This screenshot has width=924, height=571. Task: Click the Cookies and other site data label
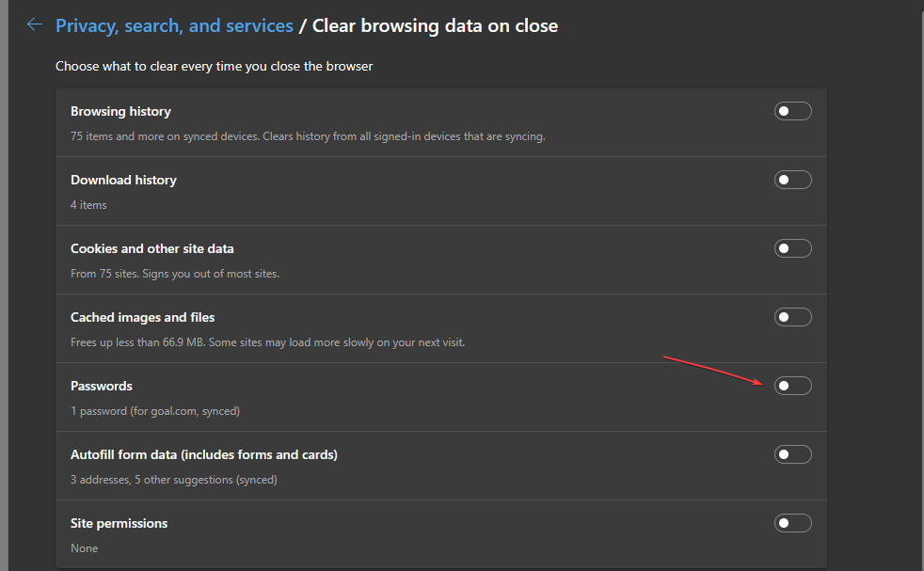[x=152, y=248]
